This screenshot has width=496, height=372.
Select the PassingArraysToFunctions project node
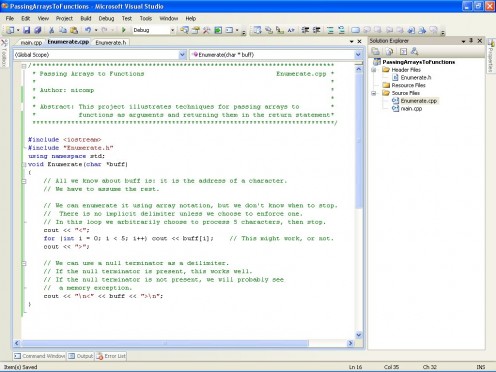pyautogui.click(x=418, y=62)
